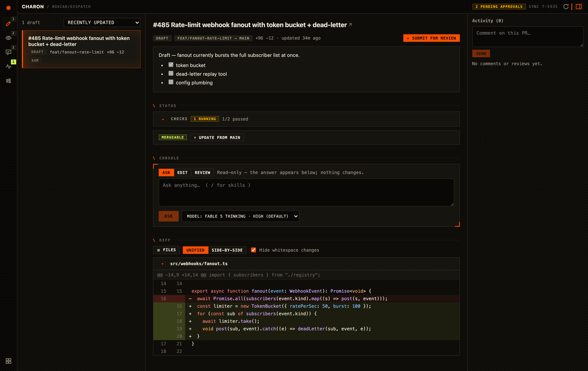Check the config plumbing checkbox
The image size is (588, 371).
[171, 82]
